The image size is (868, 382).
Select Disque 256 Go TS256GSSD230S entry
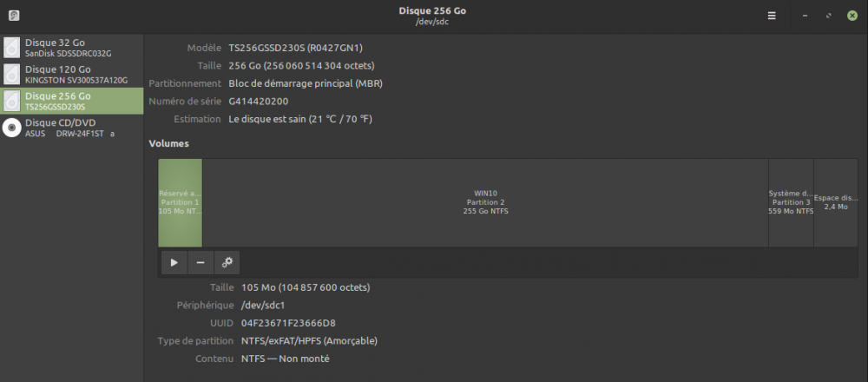tap(71, 101)
